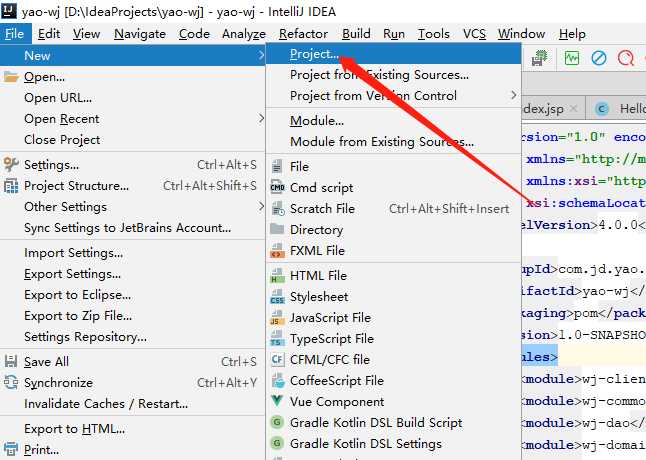Choose Project from Existing Sources...
The width and height of the screenshot is (646, 460).
(x=393, y=75)
